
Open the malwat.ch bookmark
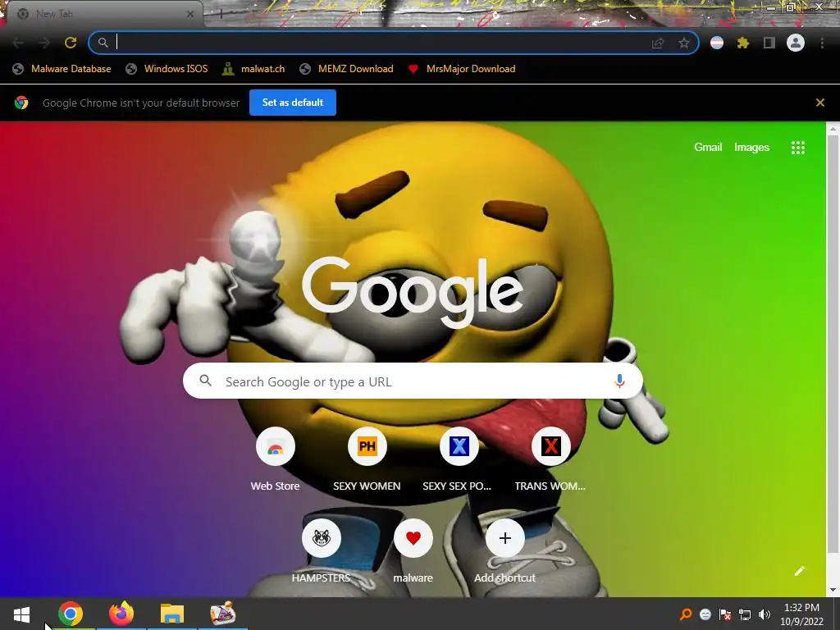click(x=253, y=69)
